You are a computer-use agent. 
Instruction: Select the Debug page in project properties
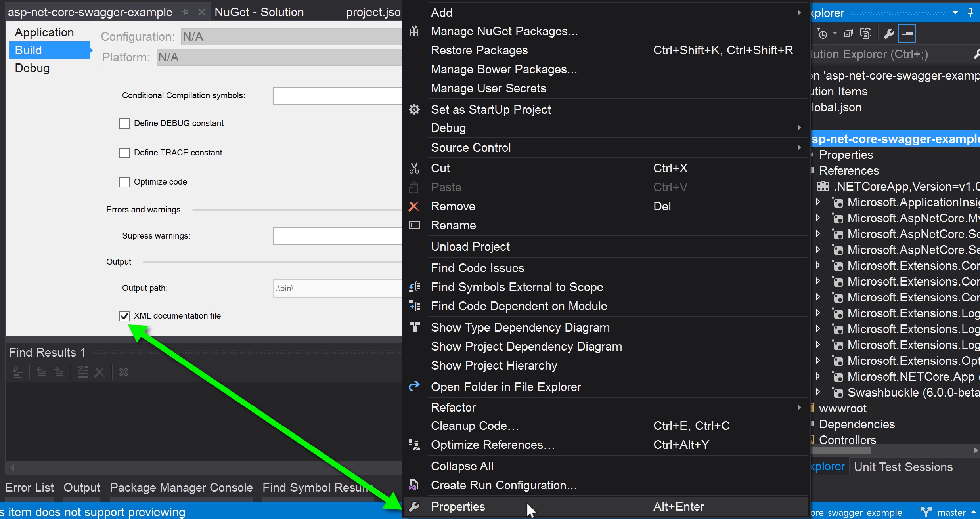pyautogui.click(x=32, y=68)
